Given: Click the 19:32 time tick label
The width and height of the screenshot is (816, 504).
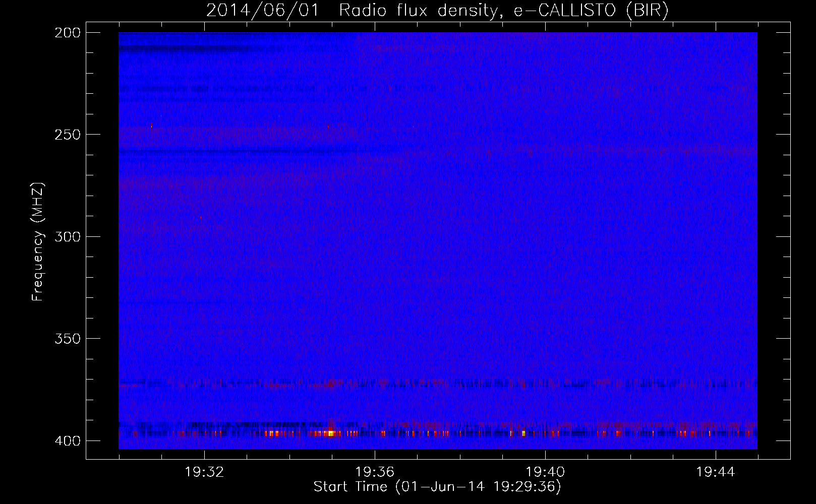Looking at the screenshot, I should pos(204,472).
